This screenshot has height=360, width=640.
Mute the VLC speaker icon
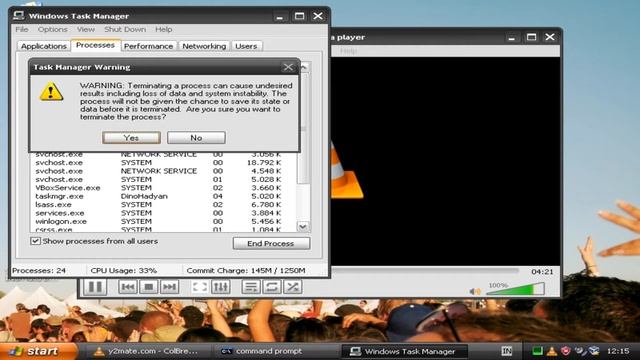pos(475,291)
